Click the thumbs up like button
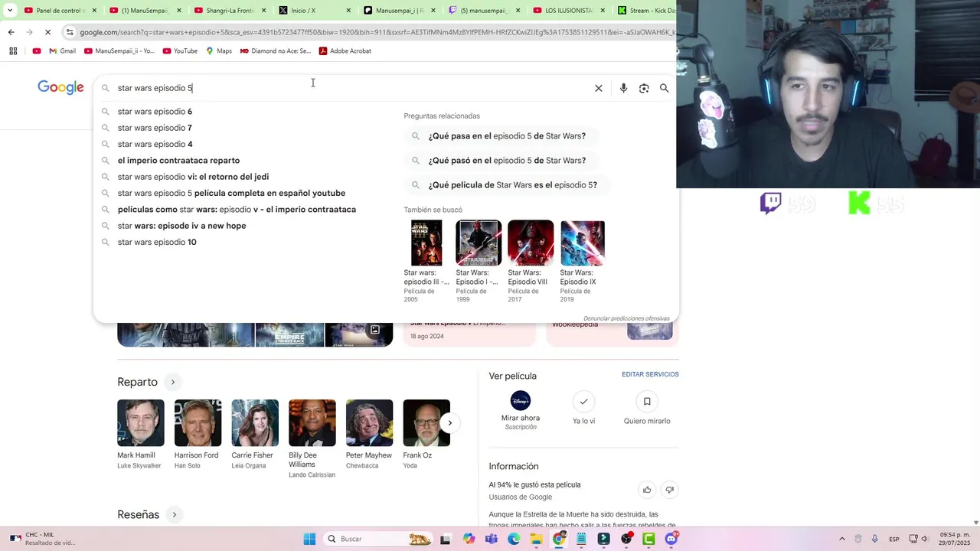This screenshot has width=980, height=551. [647, 490]
